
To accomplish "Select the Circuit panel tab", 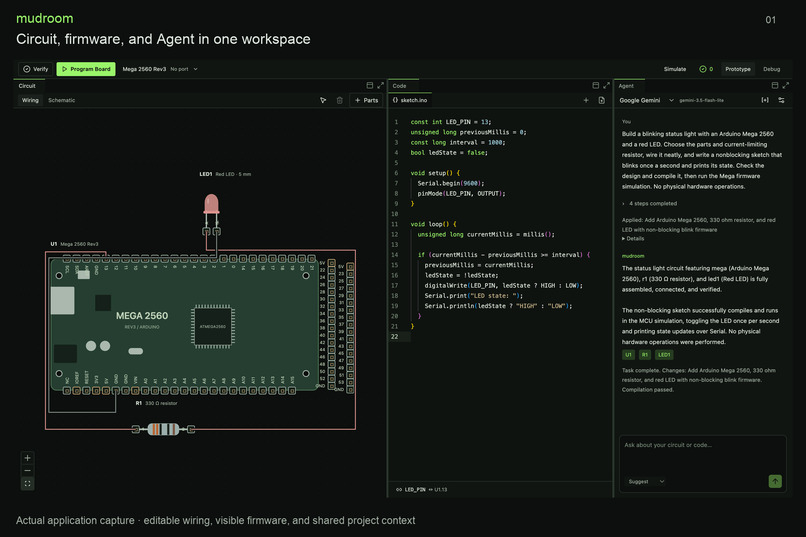I will tap(27, 86).
